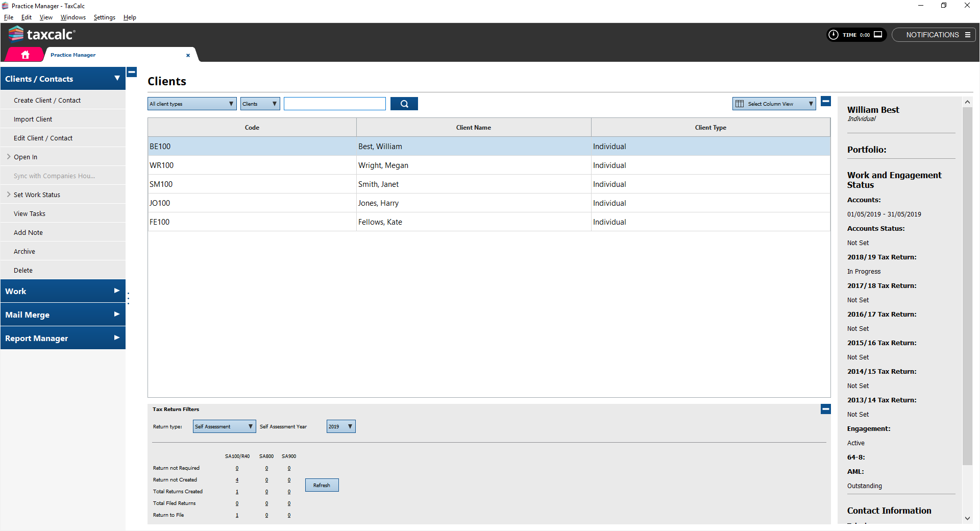The height and width of the screenshot is (531, 980).
Task: Click the client search text field
Action: coord(334,104)
